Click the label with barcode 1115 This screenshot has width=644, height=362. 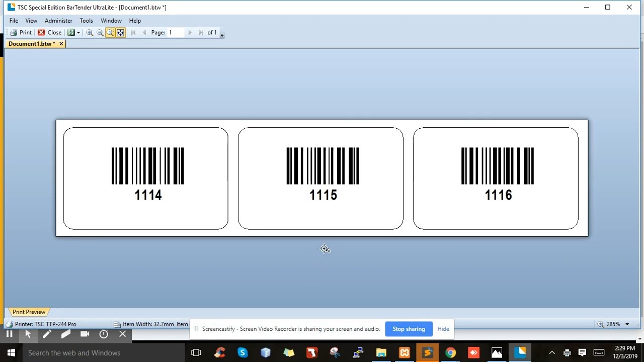point(320,178)
